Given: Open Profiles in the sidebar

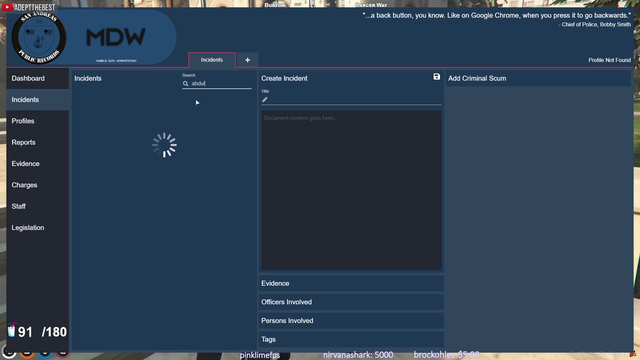Looking at the screenshot, I should [x=38, y=121].
